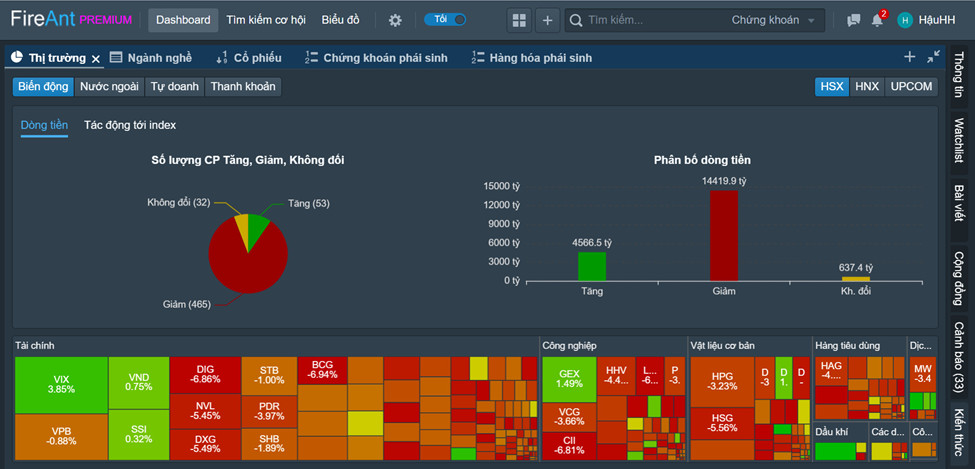Viewport: 975px width, 469px height.
Task: Select the Nước ngoài button
Action: [109, 86]
